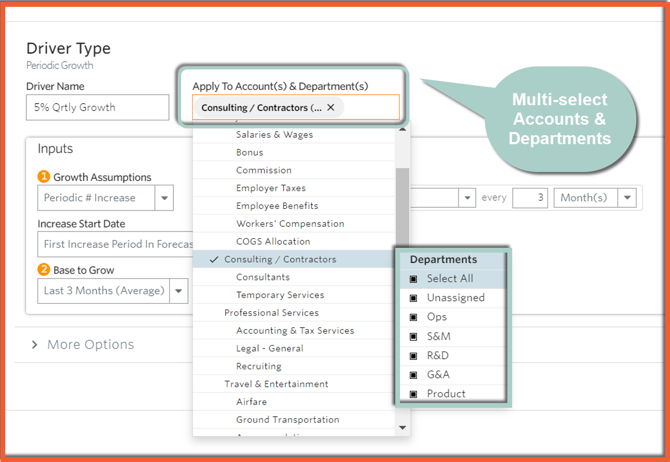This screenshot has height=462, width=670.
Task: Open the Base to Grow dropdown
Action: [x=178, y=291]
